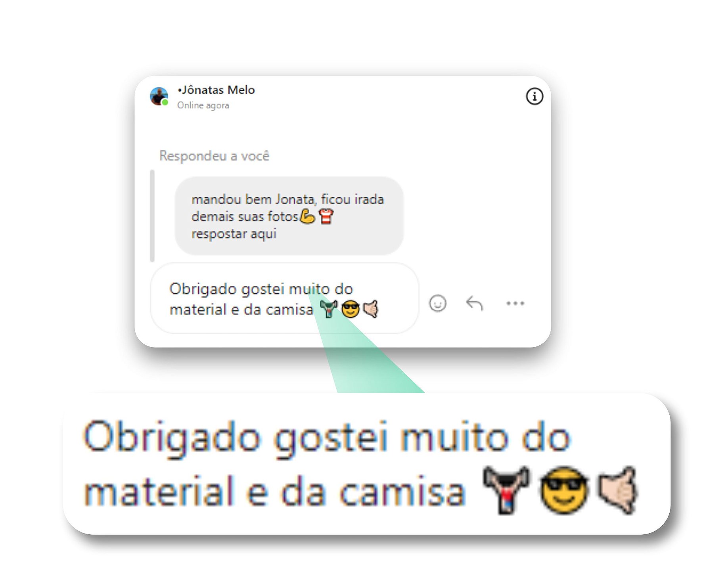Click the smiley emoji reaction icon
Screen dimensions: 728x574
(437, 304)
